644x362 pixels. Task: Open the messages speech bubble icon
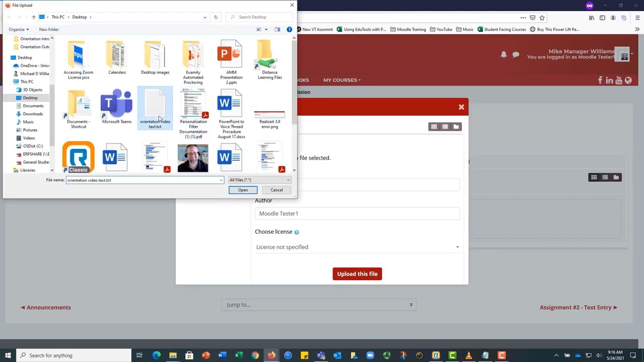[x=516, y=54]
